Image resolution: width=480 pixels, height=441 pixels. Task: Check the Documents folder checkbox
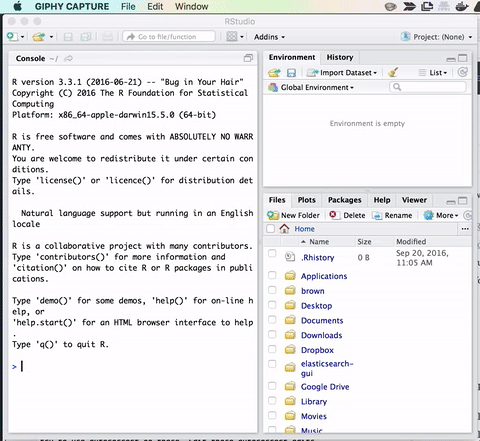point(272,319)
